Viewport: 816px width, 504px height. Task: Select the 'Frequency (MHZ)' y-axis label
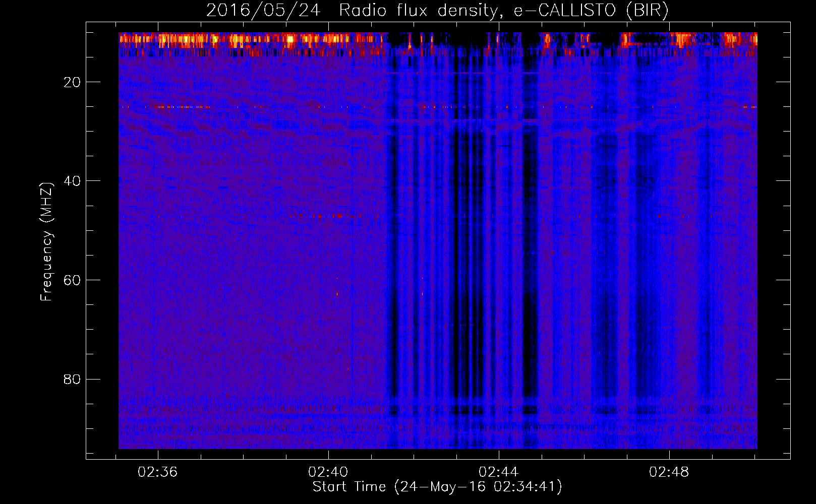[46, 242]
